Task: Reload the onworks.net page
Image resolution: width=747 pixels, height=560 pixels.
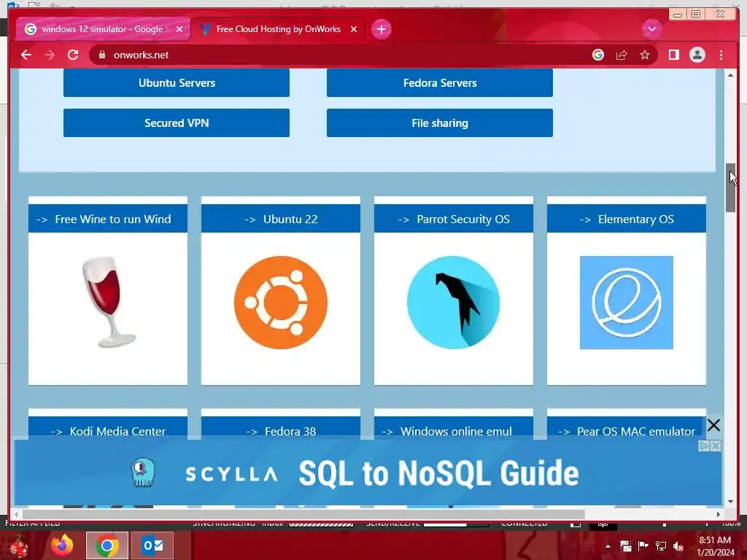Action: pyautogui.click(x=73, y=55)
